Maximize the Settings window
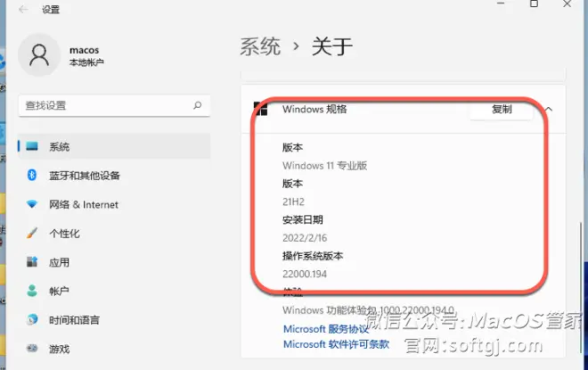 pos(534,4)
